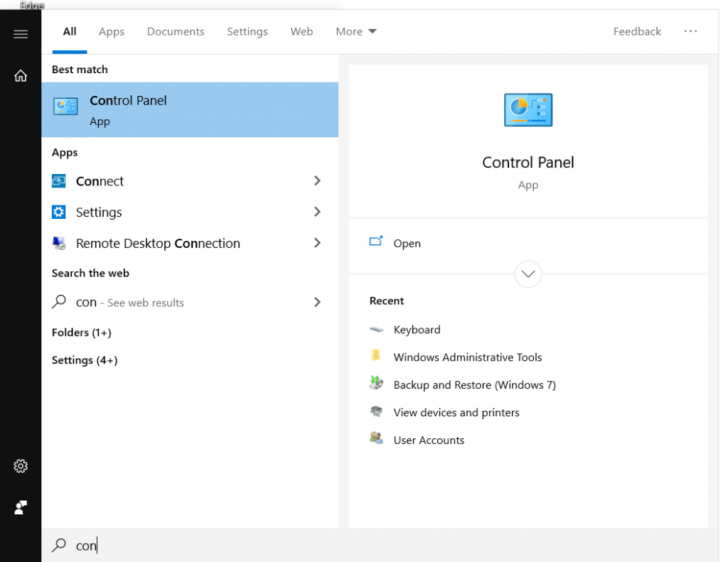
Task: Open Backup and Restore (Windows 7)
Action: click(x=474, y=385)
